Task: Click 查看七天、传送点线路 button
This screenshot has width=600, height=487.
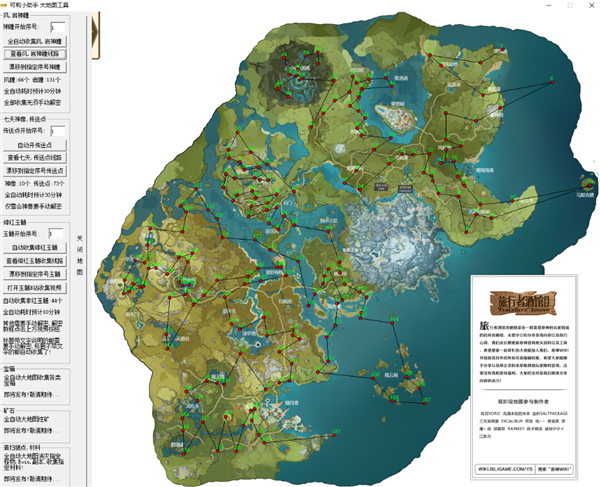Action: (x=35, y=158)
